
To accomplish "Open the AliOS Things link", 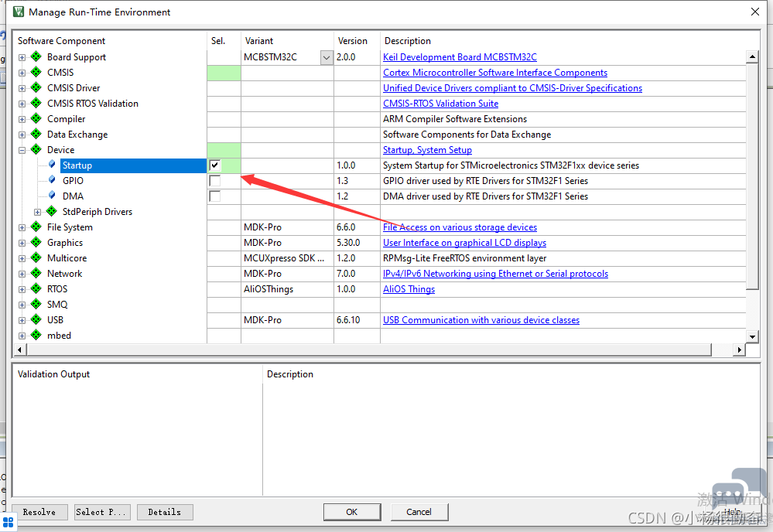I will [x=409, y=289].
